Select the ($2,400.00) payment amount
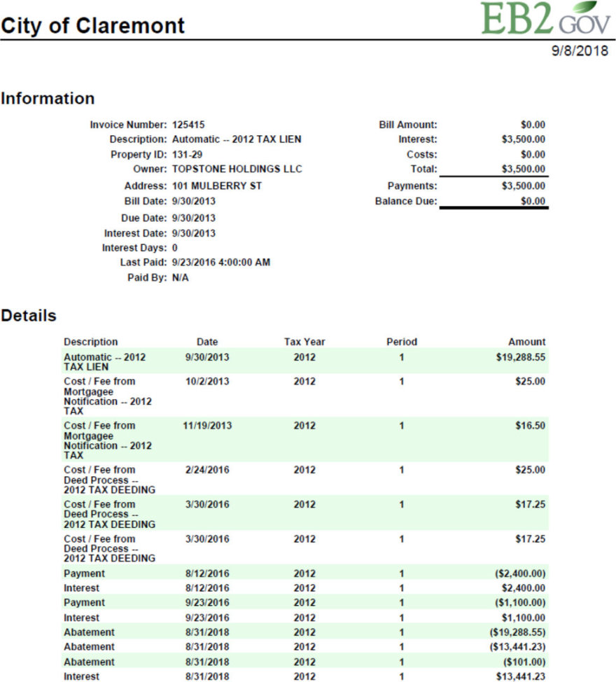The image size is (616, 682). point(519,573)
